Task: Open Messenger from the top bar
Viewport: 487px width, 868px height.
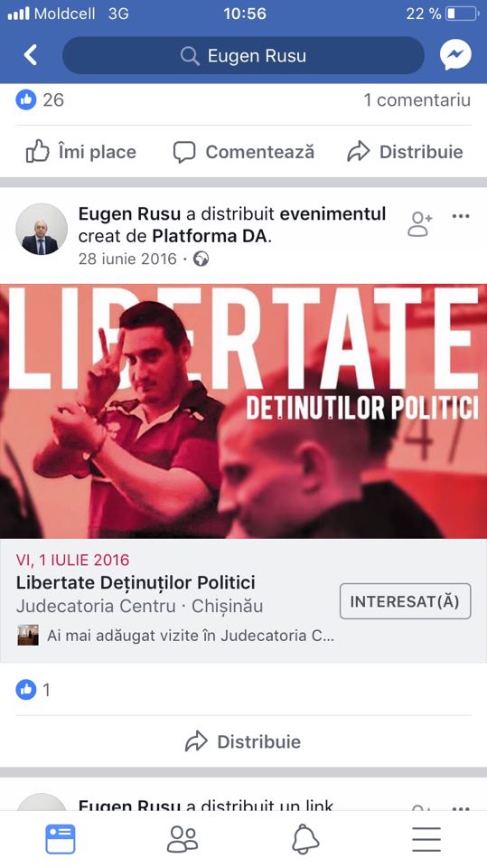Action: click(455, 55)
